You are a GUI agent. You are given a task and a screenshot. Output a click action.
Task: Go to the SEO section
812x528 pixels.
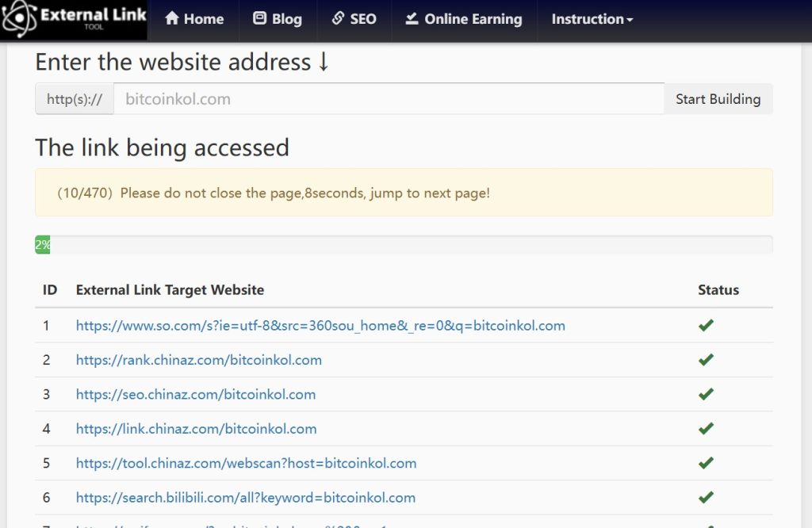[x=354, y=19]
